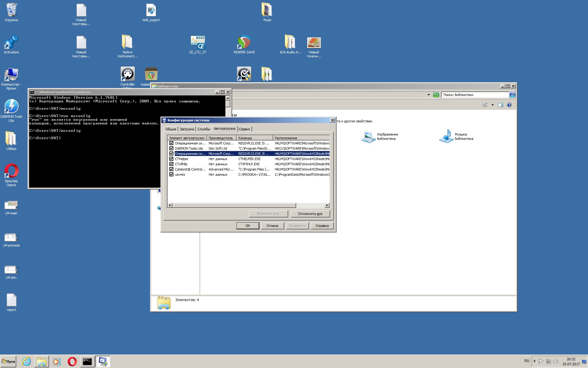The width and height of the screenshot is (588, 368).
Task: Open DAEMON Tools Lite desktop icon
Action: point(11,107)
